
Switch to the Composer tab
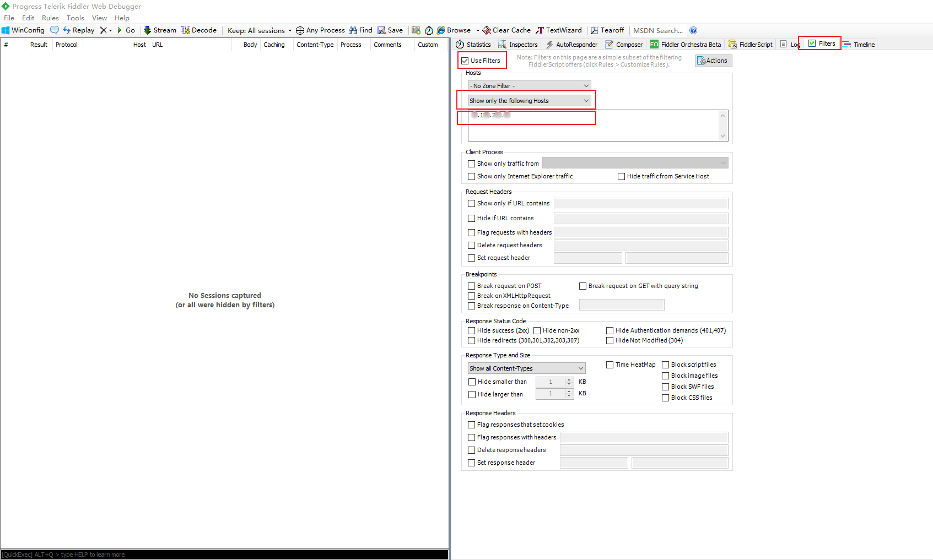[624, 45]
